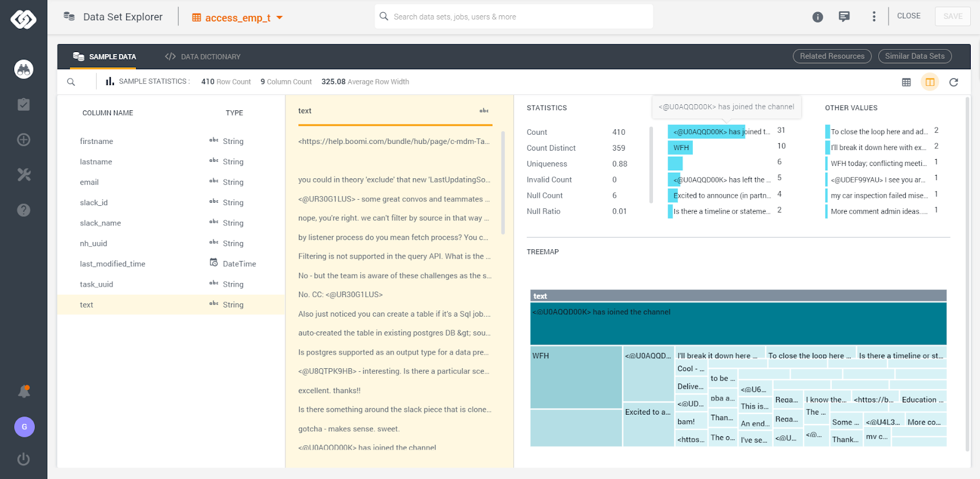The image size is (980, 479).
Task: Click the TYPE column header
Action: [234, 113]
